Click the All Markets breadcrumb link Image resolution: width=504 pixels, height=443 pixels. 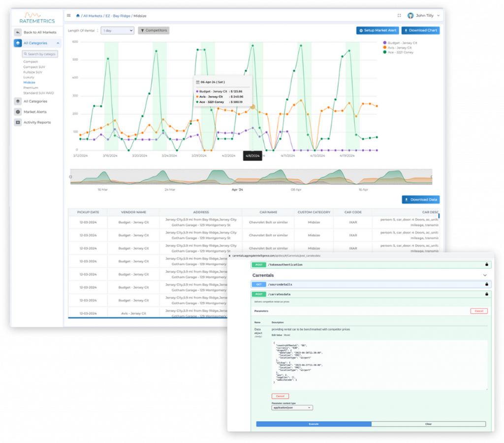[93, 16]
